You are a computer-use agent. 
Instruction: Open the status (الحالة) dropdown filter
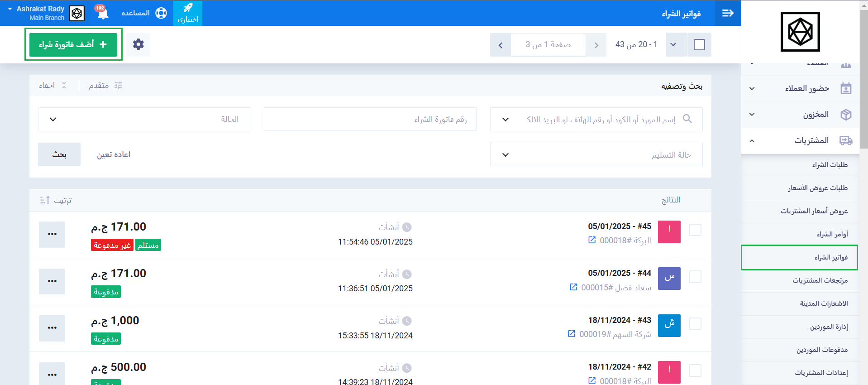(x=144, y=119)
